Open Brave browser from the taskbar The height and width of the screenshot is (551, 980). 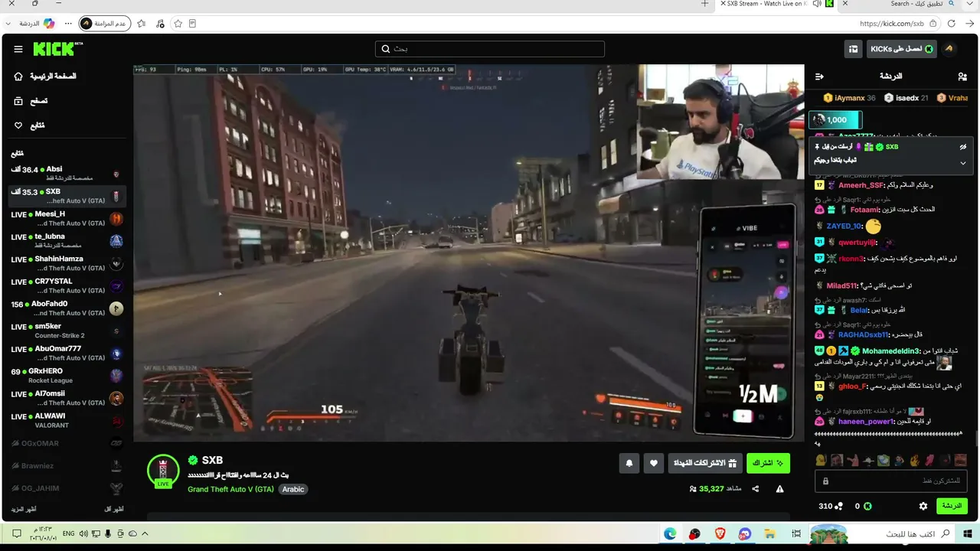click(x=720, y=533)
